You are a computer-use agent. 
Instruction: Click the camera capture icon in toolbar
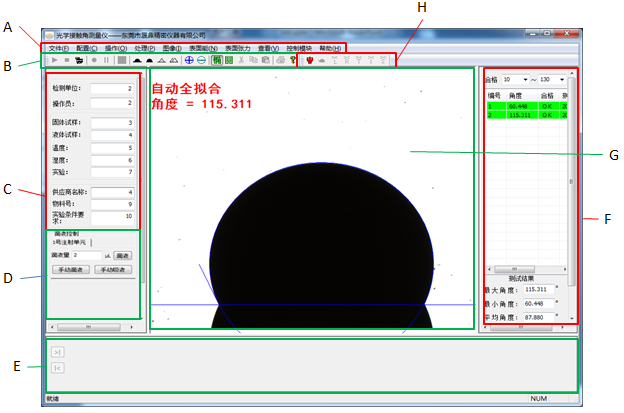coord(78,60)
